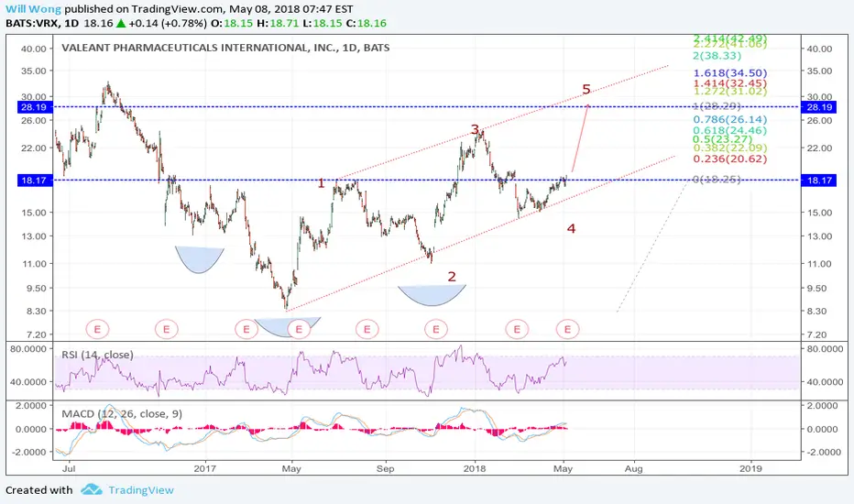This screenshot has width=854, height=504.
Task: Click the earnings E marker near November 2016
Action: [166, 329]
